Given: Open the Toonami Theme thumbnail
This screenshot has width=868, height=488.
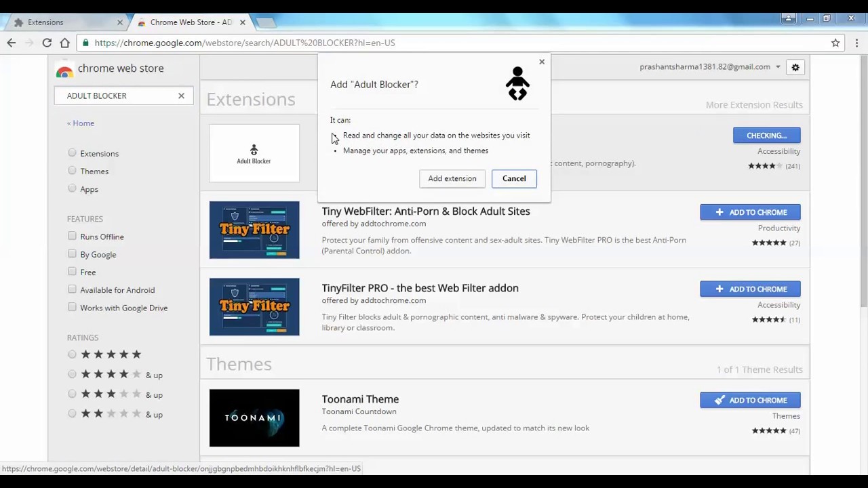Looking at the screenshot, I should (x=254, y=418).
